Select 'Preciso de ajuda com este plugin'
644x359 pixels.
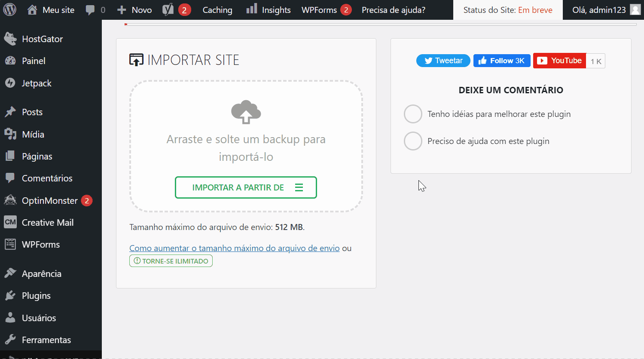point(413,141)
